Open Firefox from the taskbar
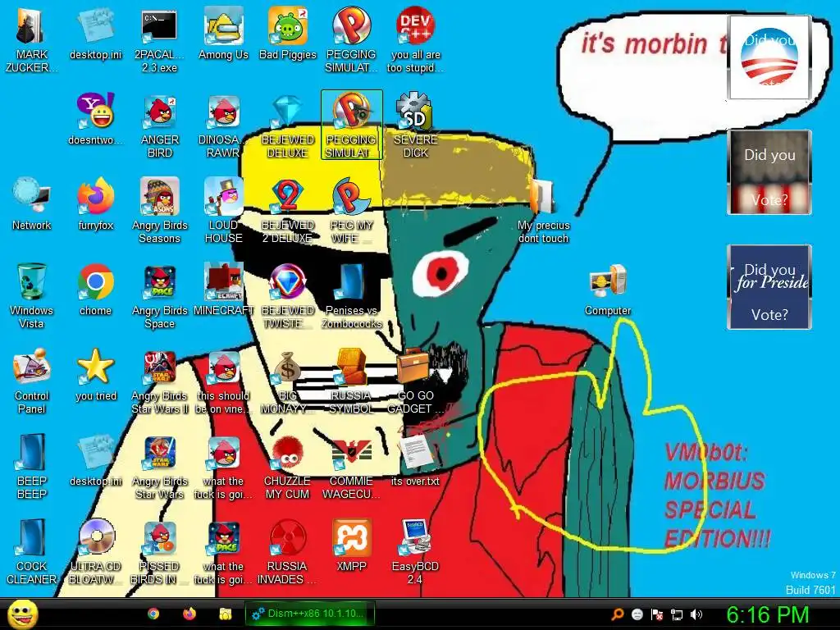The width and height of the screenshot is (840, 630). [x=189, y=614]
